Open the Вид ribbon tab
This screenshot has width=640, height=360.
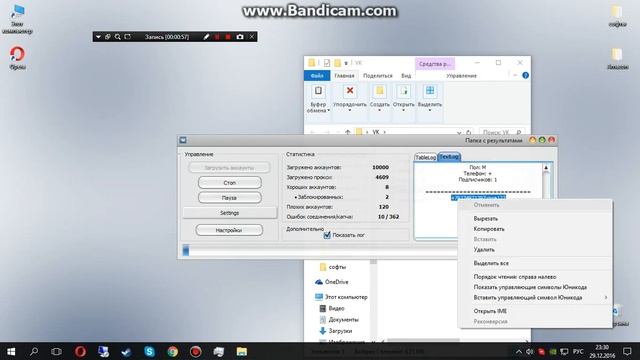click(406, 76)
